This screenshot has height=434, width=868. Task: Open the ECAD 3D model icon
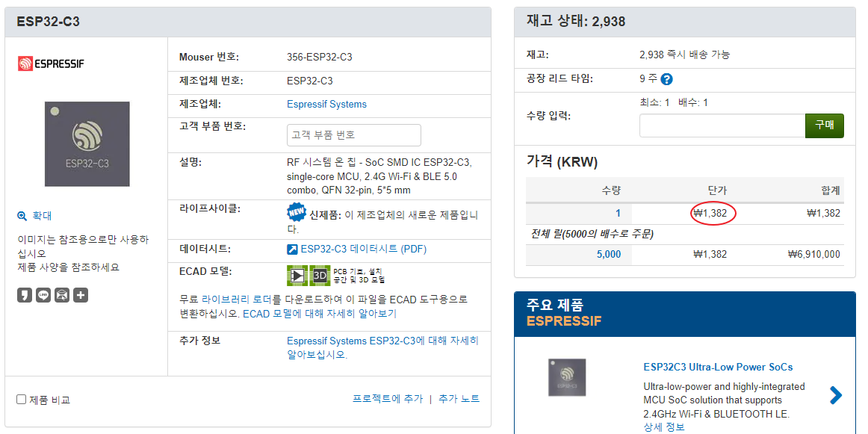tap(320, 275)
